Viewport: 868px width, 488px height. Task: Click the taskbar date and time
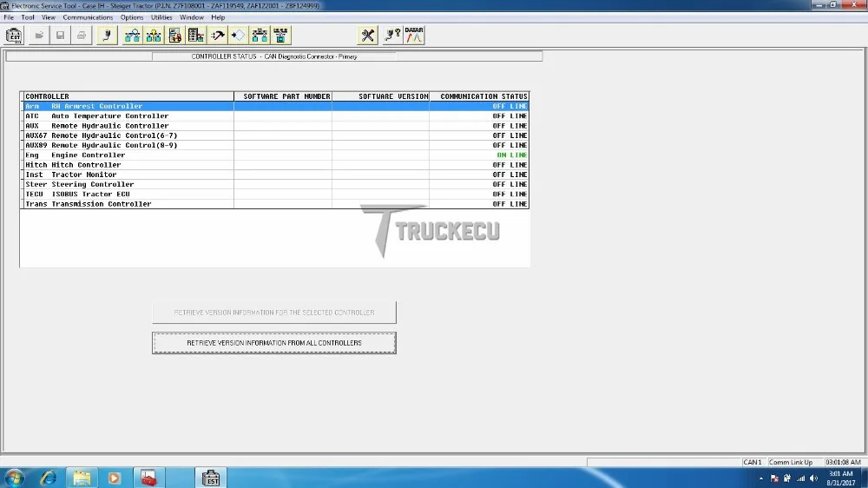841,478
